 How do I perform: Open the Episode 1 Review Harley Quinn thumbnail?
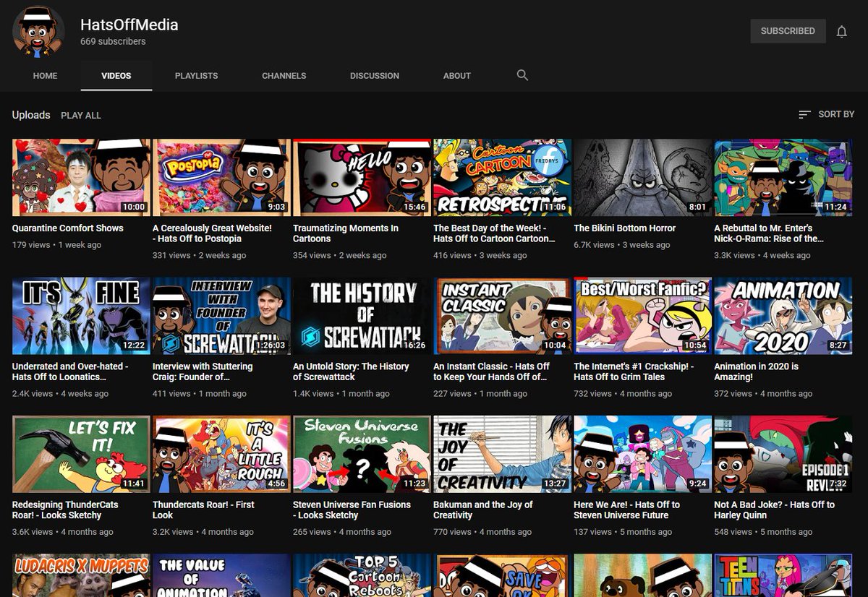coord(783,454)
